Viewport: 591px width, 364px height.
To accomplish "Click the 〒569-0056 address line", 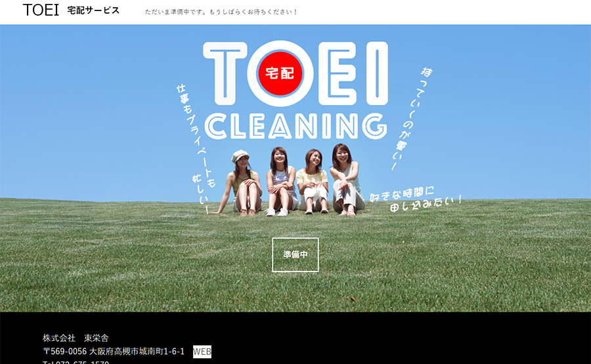I will pos(114,352).
